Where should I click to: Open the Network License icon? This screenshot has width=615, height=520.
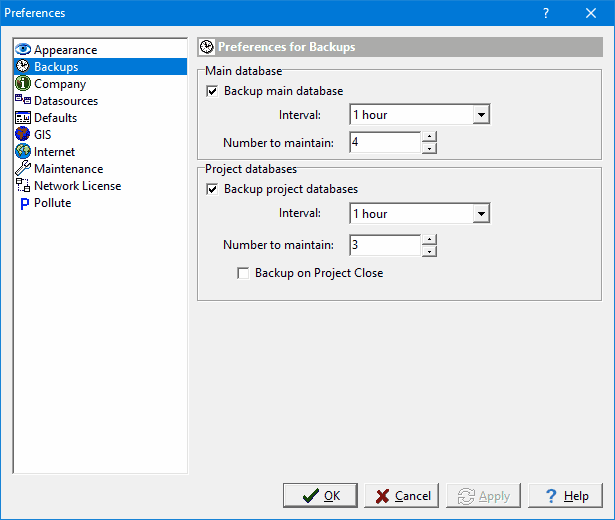pos(23,185)
